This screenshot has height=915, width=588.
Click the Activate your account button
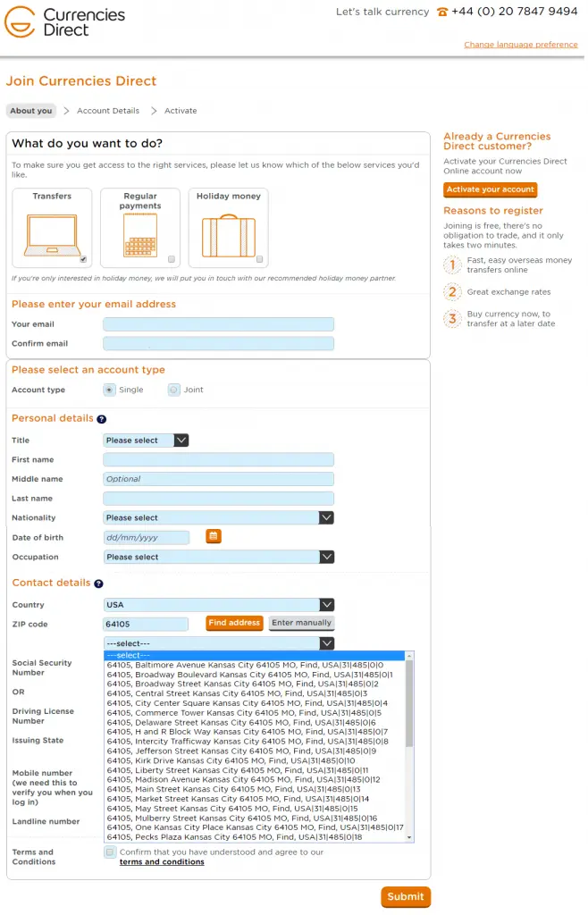[490, 189]
